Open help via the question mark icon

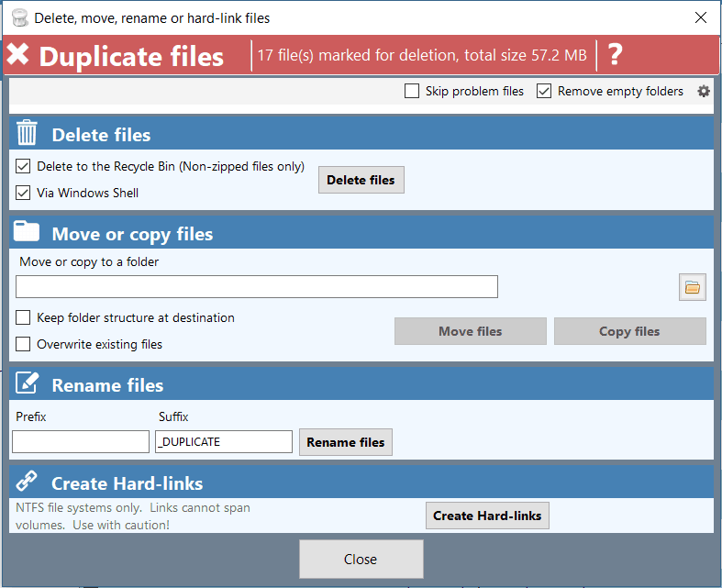click(616, 55)
